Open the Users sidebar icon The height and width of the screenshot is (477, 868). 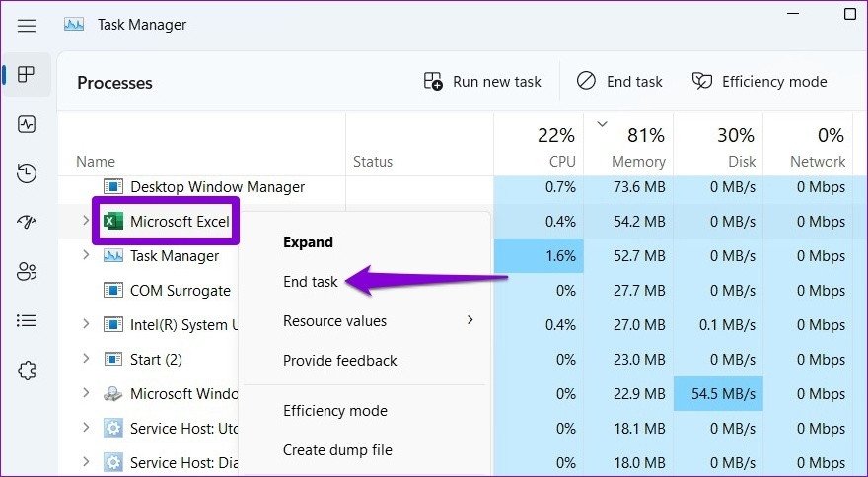(x=27, y=271)
